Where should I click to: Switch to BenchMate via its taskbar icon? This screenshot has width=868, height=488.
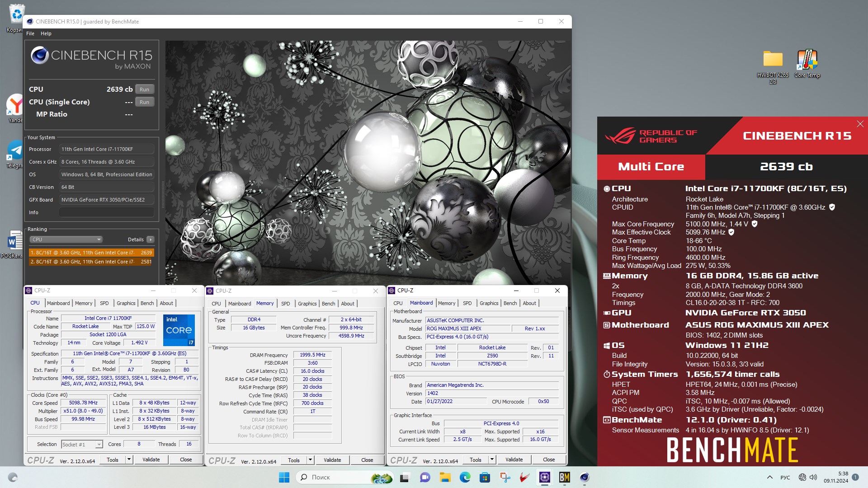[565, 477]
